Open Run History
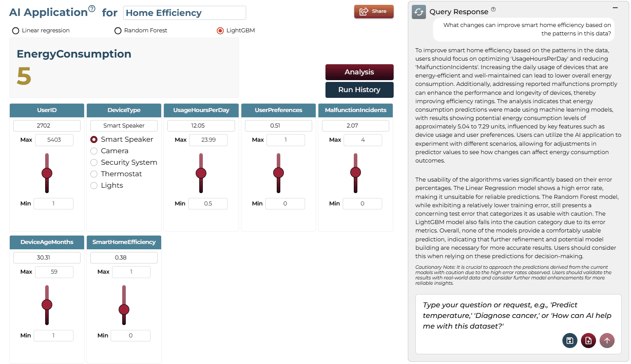The image size is (631, 364). (360, 90)
